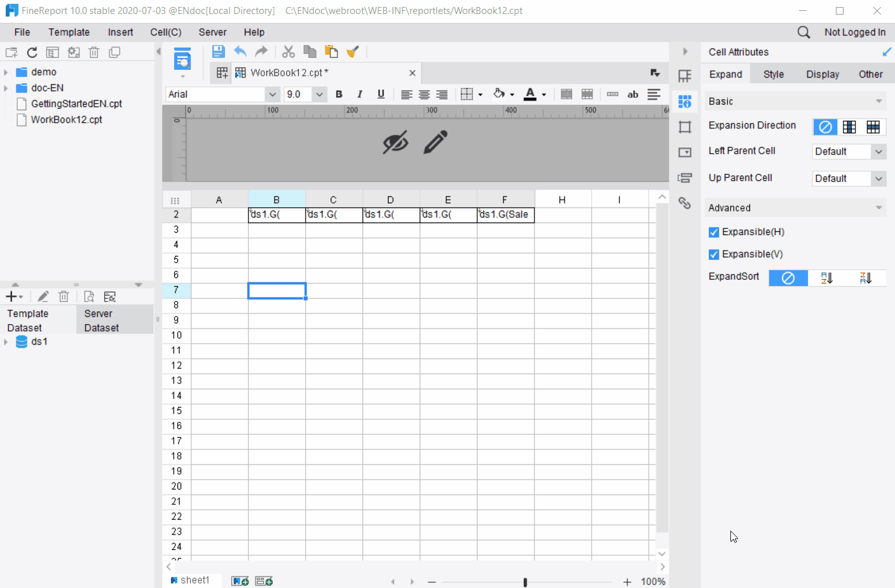Viewport: 895px width, 588px height.
Task: Paste clipboard contents
Action: tap(331, 52)
